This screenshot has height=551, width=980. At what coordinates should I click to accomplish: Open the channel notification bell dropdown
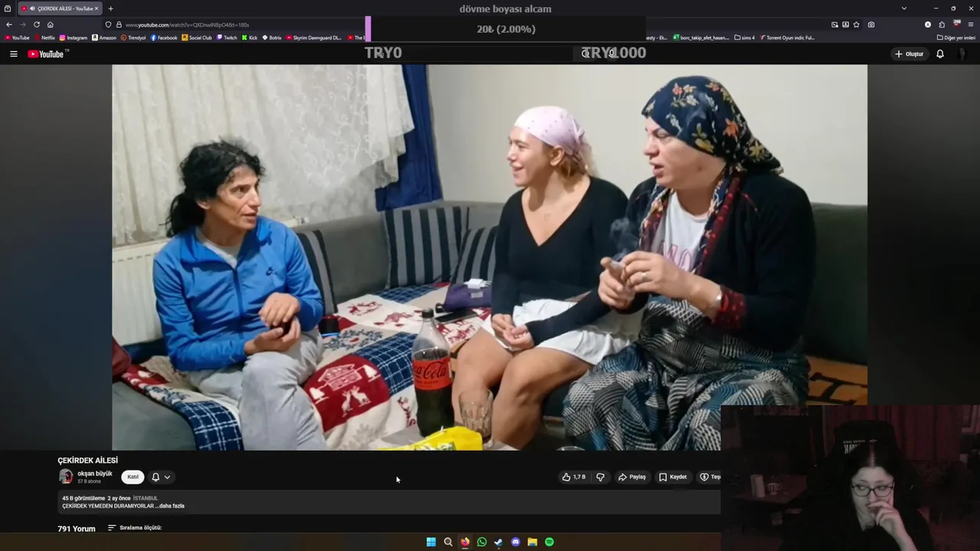coord(161,477)
